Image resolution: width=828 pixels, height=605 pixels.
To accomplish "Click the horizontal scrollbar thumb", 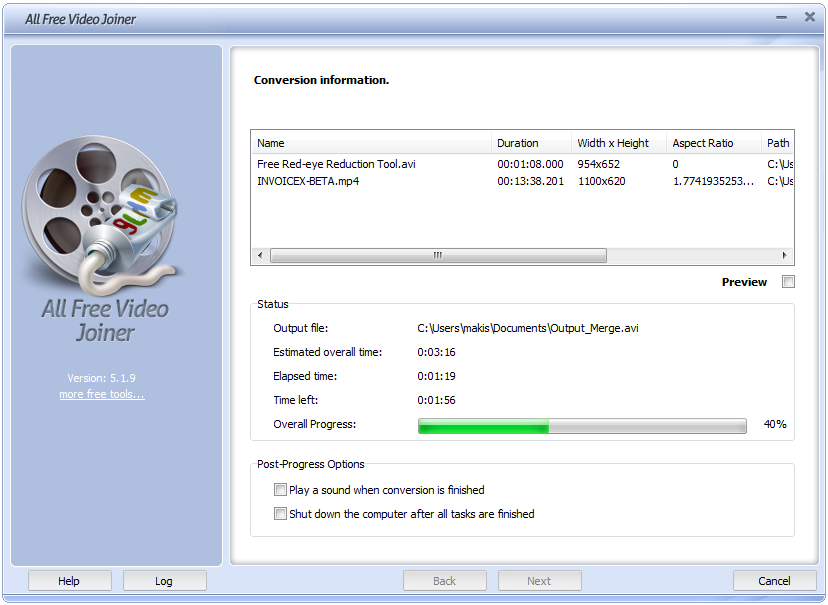I will click(x=437, y=255).
